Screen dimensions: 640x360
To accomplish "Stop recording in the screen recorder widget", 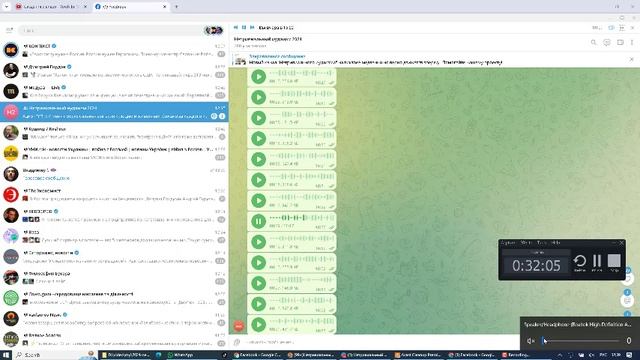I will click(614, 262).
